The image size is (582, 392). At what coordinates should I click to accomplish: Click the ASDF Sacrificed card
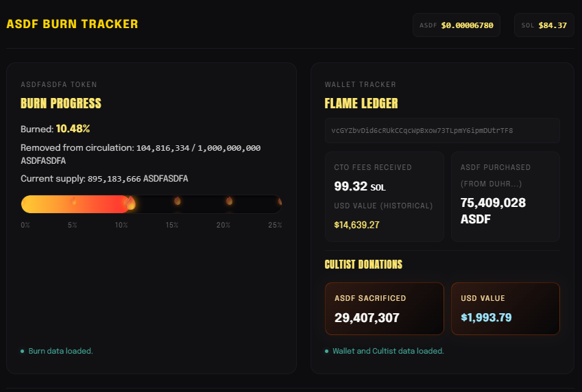click(384, 309)
